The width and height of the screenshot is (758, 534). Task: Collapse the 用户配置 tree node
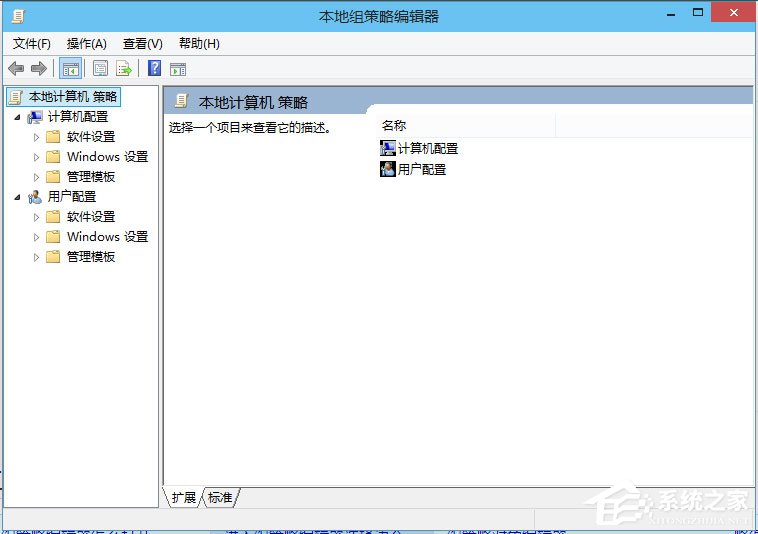[17, 197]
